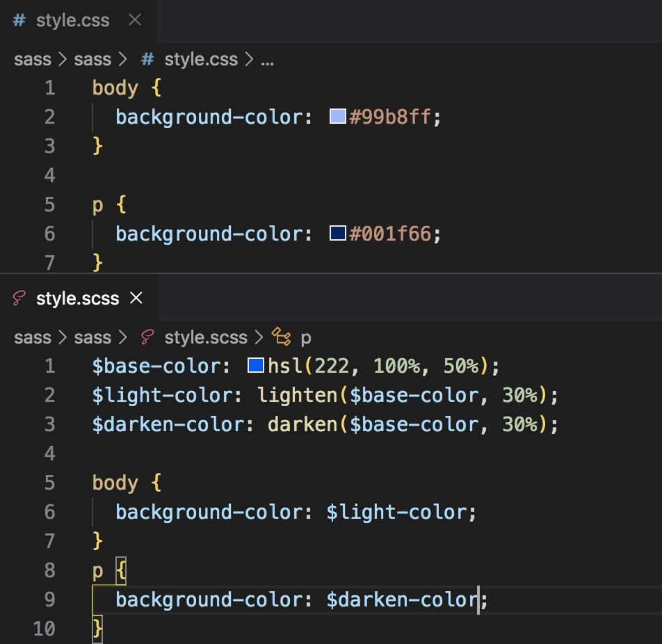Click the selector symbol icon before 'p' breadcrumb
The width and height of the screenshot is (662, 644).
(281, 337)
